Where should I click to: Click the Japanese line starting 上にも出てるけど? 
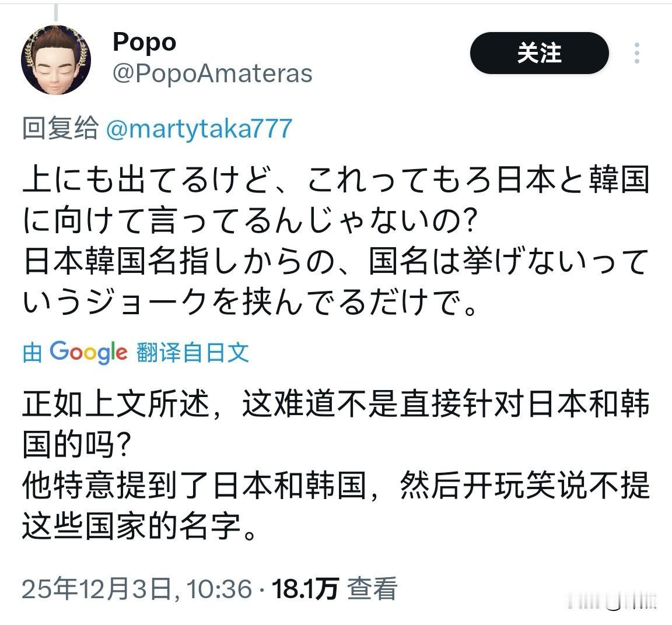pyautogui.click(x=336, y=179)
